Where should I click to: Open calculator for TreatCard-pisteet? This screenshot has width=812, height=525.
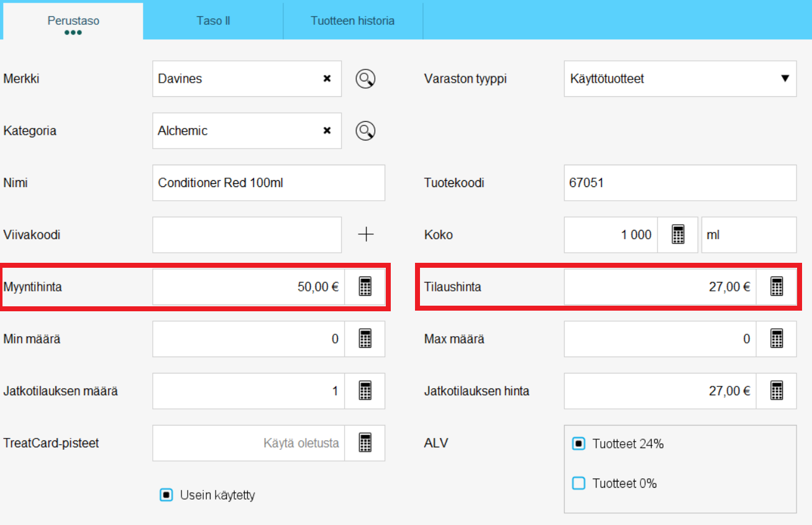pyautogui.click(x=365, y=443)
